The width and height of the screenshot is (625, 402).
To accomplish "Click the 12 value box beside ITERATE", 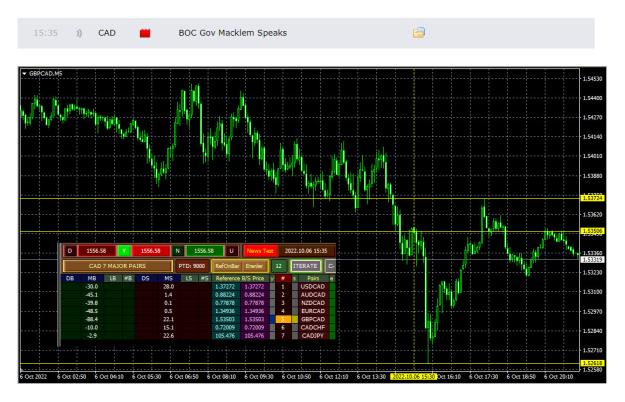I will 279,266.
